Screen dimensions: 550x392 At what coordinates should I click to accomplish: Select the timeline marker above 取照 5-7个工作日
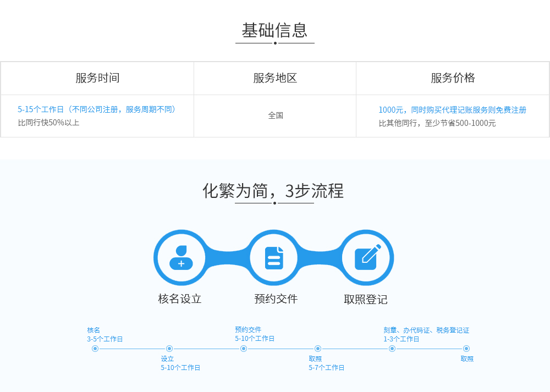coord(317,349)
